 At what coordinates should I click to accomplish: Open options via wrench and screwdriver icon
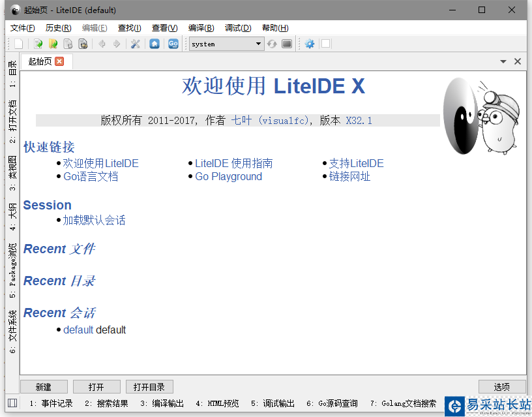point(136,44)
